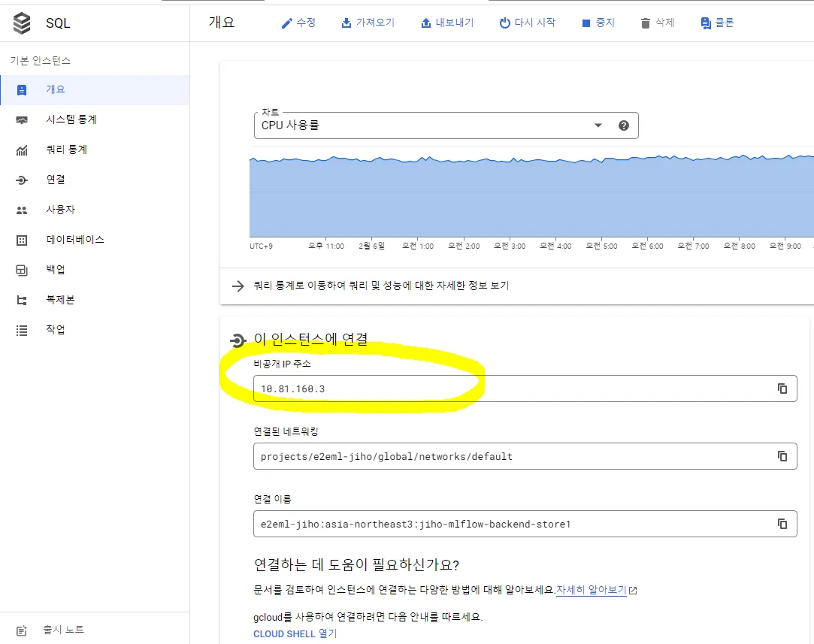The image size is (814, 644).
Task: Open the CPU 사용률 chart dropdown
Action: point(446,125)
